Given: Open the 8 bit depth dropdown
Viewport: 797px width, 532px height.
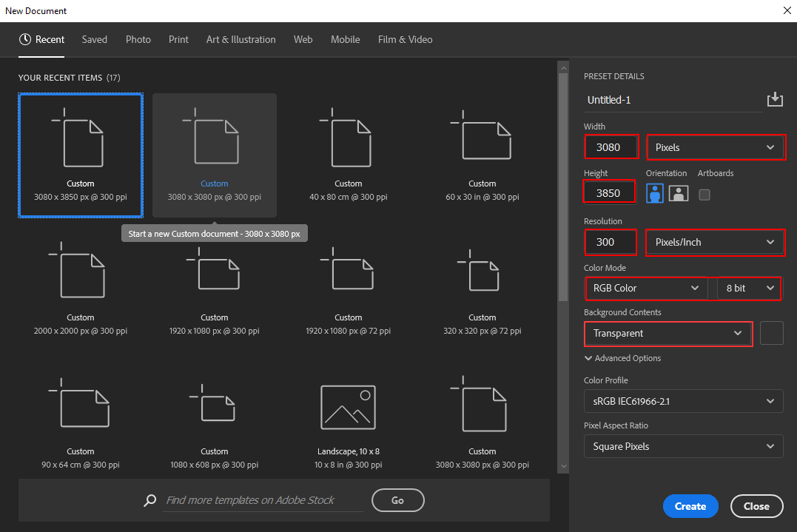Looking at the screenshot, I should pyautogui.click(x=749, y=288).
